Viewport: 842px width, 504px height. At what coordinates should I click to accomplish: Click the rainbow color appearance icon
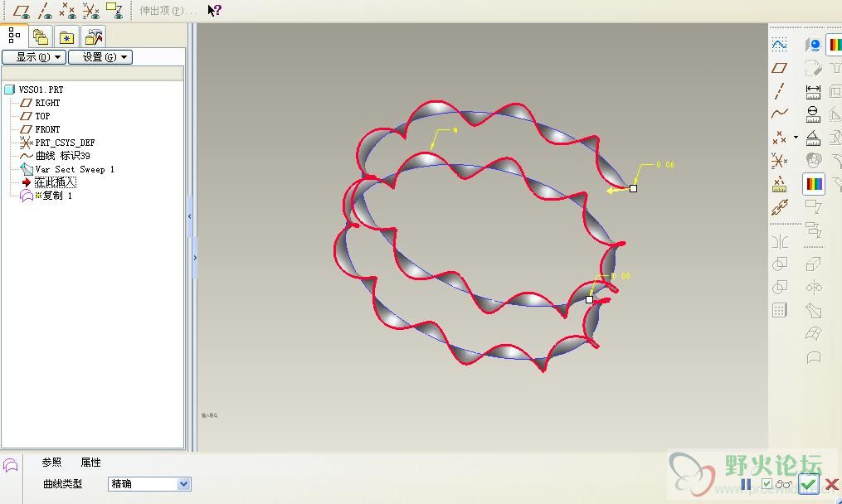coord(814,183)
